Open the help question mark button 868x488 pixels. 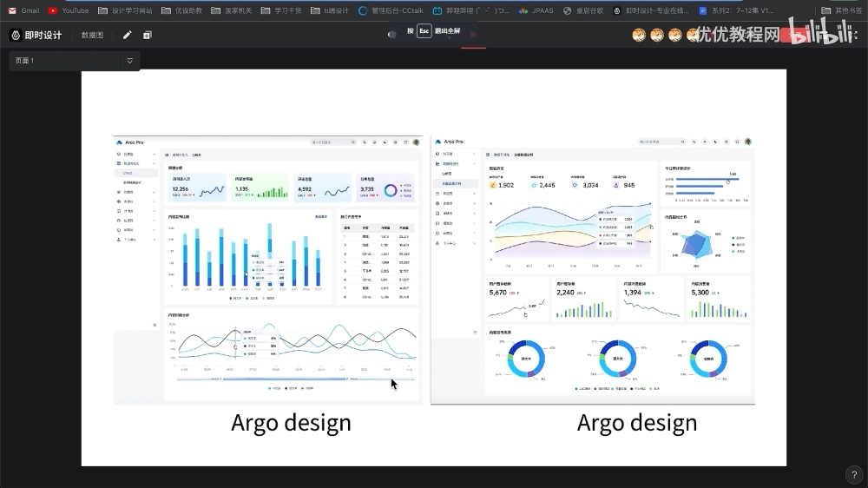(x=854, y=475)
